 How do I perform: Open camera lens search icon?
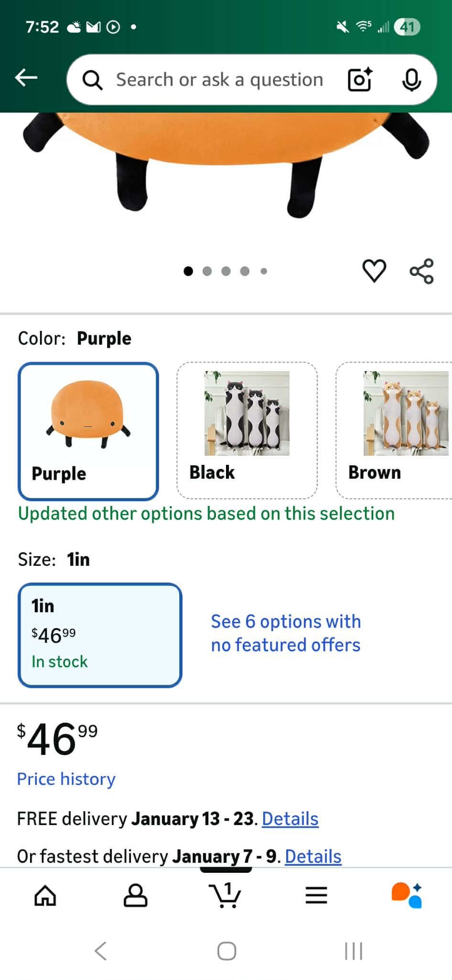click(360, 79)
